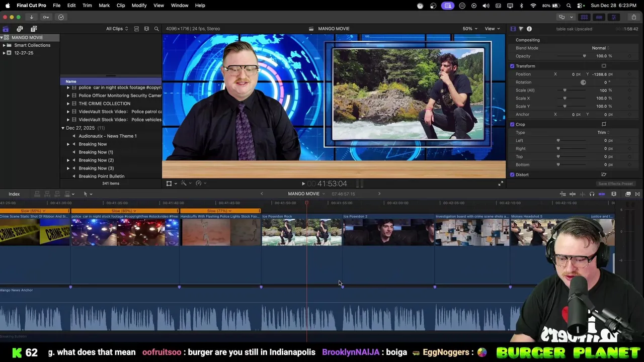Toggle the Timeline panel display button
The height and width of the screenshot is (362, 644).
(599, 17)
